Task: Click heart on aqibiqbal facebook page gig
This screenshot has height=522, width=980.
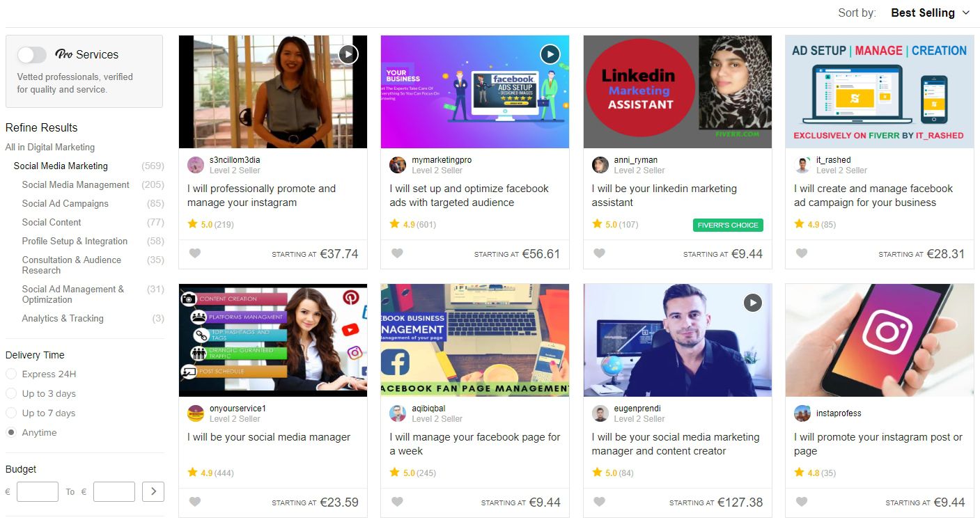Action: [x=397, y=502]
